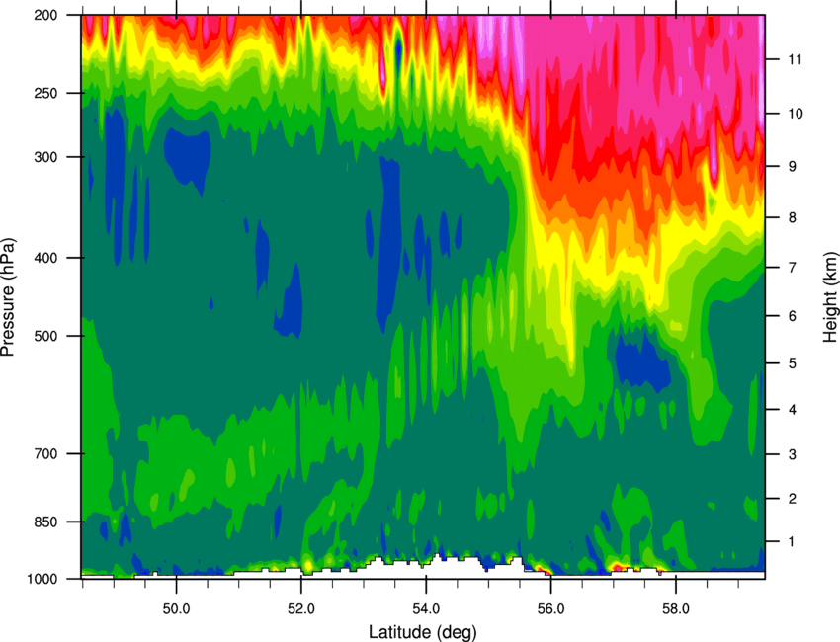Click latitude tick label 52.0
The height and width of the screenshot is (642, 840).
(x=301, y=609)
